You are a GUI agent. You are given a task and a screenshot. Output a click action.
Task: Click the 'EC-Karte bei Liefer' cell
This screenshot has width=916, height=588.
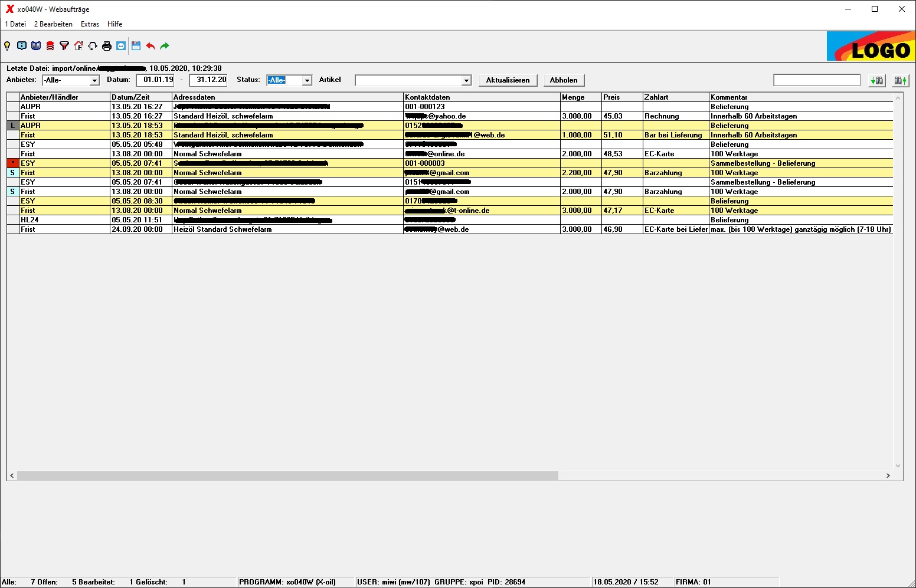[x=676, y=229]
